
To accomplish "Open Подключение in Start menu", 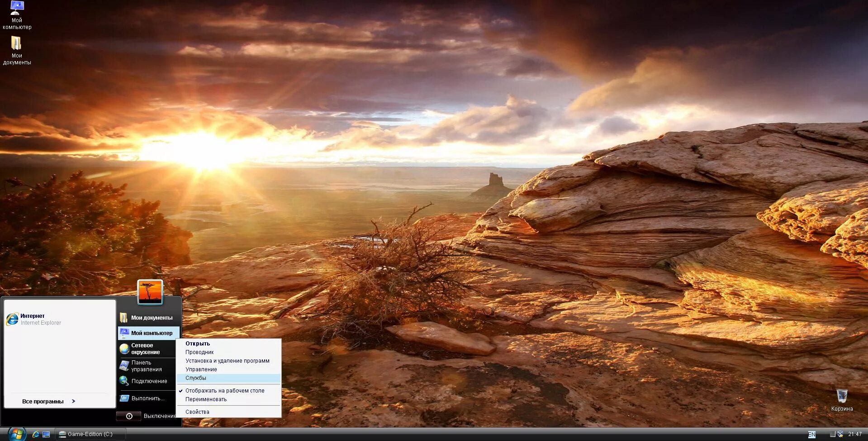I will click(147, 381).
